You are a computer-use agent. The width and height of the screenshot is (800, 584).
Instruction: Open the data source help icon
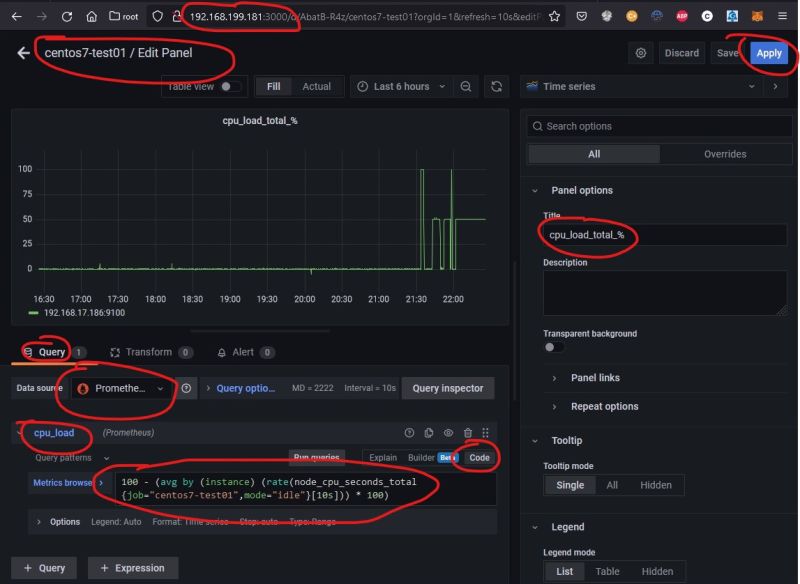186,389
